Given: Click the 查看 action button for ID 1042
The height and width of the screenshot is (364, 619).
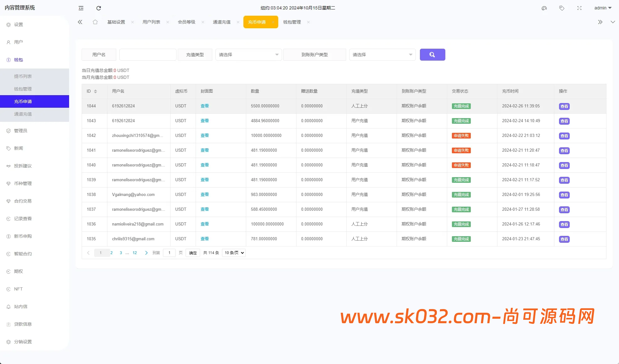Looking at the screenshot, I should tap(564, 136).
